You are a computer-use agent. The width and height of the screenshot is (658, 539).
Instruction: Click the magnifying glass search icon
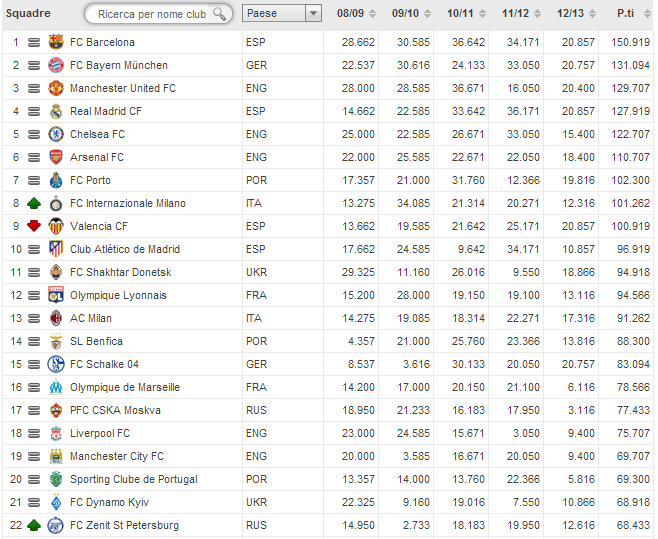click(220, 14)
